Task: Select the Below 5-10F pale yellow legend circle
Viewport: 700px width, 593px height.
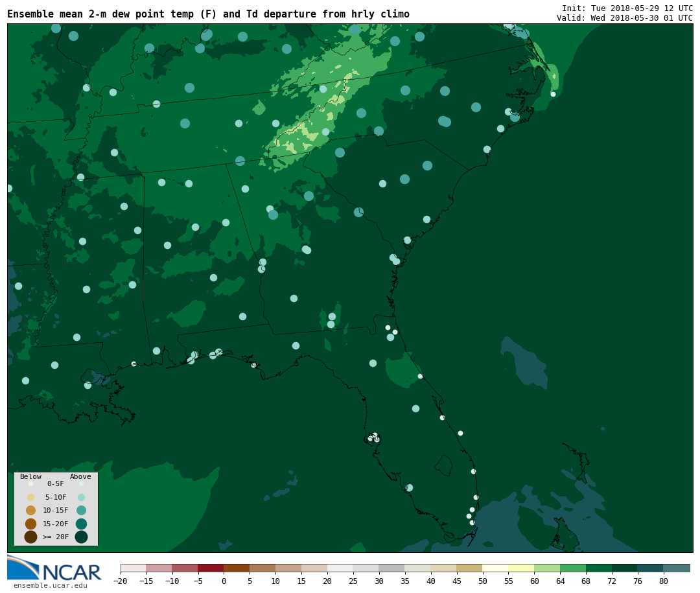Action: pyautogui.click(x=30, y=497)
